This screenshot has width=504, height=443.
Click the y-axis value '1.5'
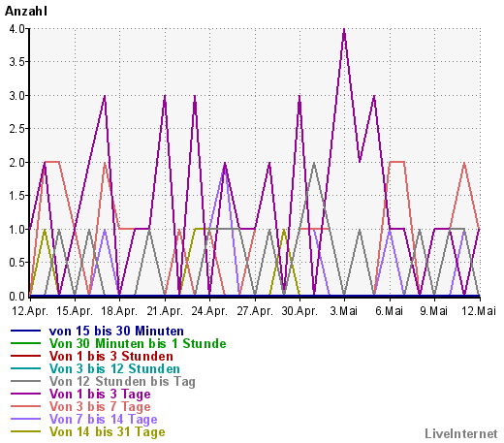17,196
